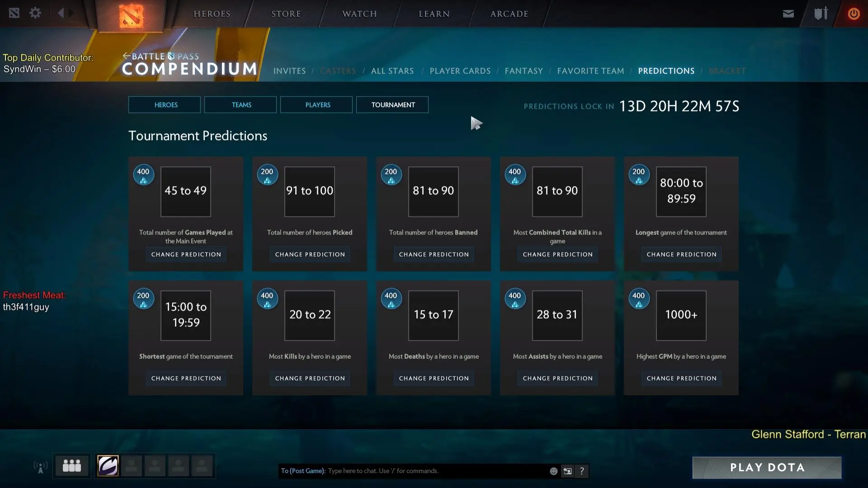Image resolution: width=868 pixels, height=488 pixels.
Task: Open the mail inbox icon
Action: tap(788, 14)
